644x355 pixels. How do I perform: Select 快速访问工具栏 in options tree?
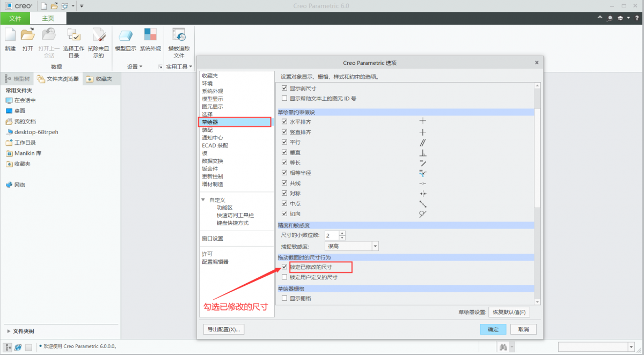pos(235,216)
